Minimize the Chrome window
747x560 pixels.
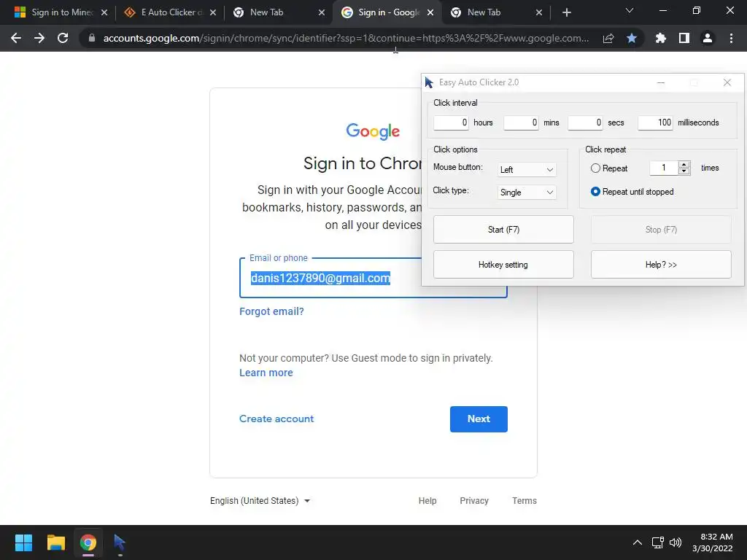coord(662,10)
